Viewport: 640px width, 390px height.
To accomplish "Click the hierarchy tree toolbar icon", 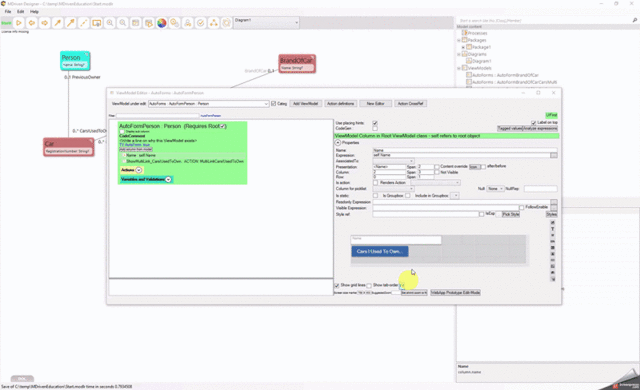I will (213, 23).
